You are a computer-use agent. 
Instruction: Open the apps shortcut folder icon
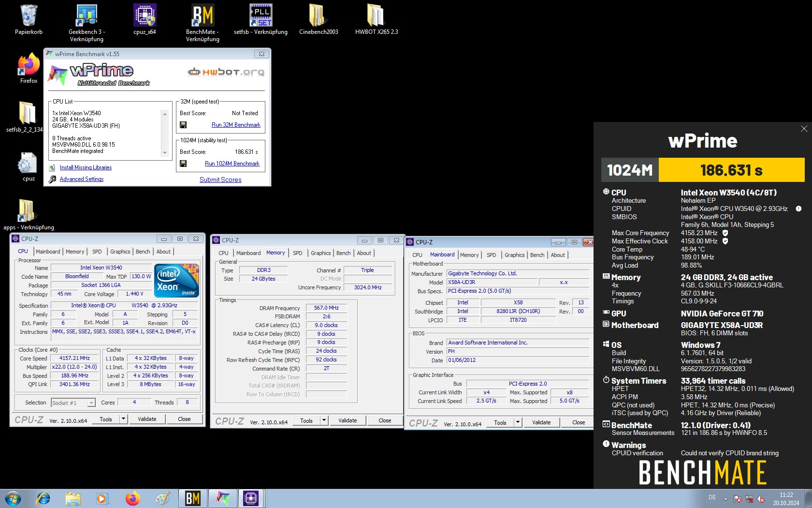point(27,211)
